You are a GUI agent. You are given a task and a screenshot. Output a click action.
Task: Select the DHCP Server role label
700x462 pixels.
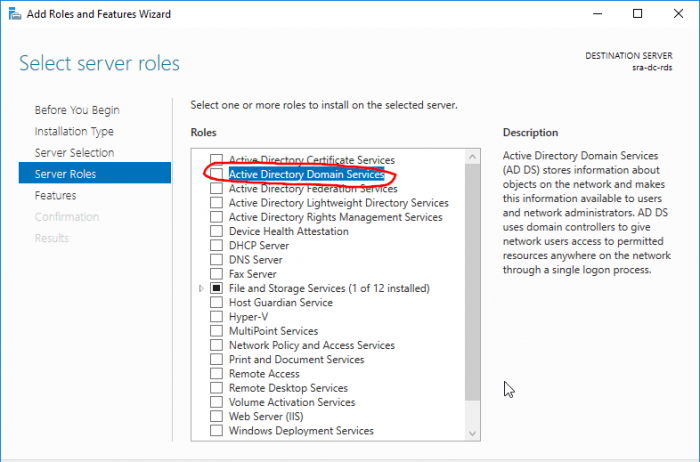pos(259,246)
